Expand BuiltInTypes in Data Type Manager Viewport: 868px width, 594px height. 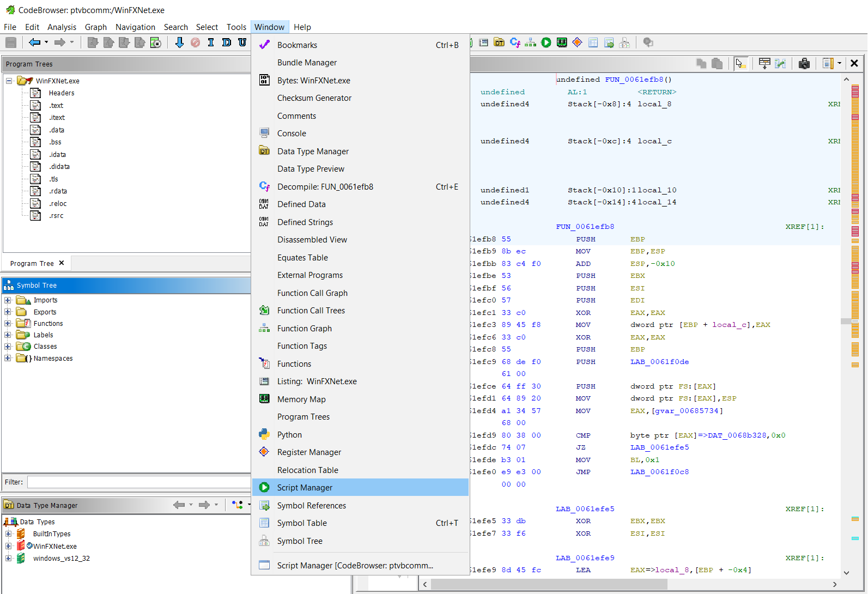[x=9, y=534]
